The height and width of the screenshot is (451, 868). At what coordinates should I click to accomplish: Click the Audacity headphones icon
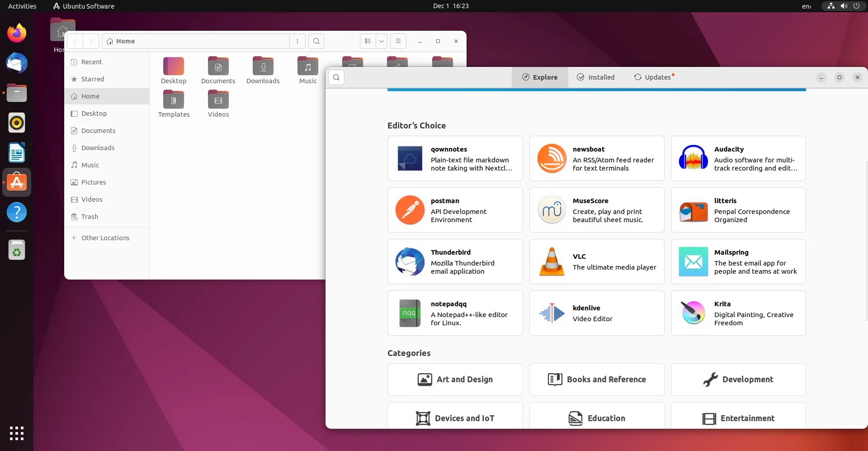pos(693,158)
